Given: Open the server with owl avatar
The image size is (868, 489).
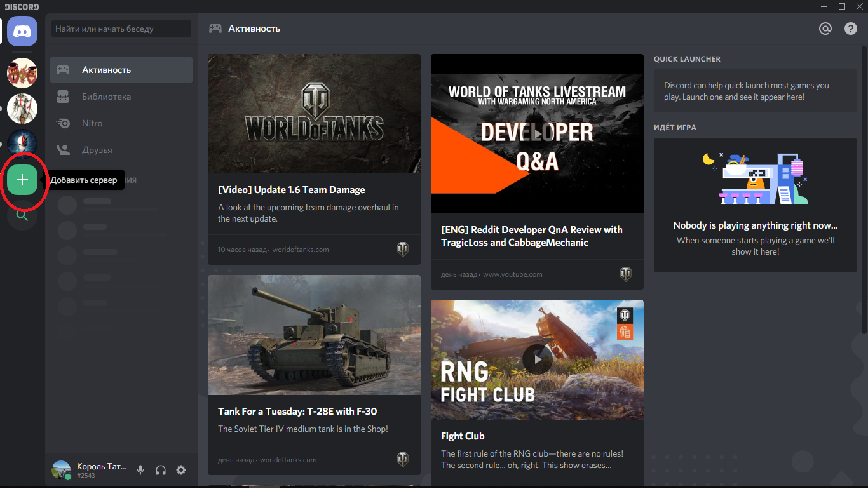Looking at the screenshot, I should [22, 73].
